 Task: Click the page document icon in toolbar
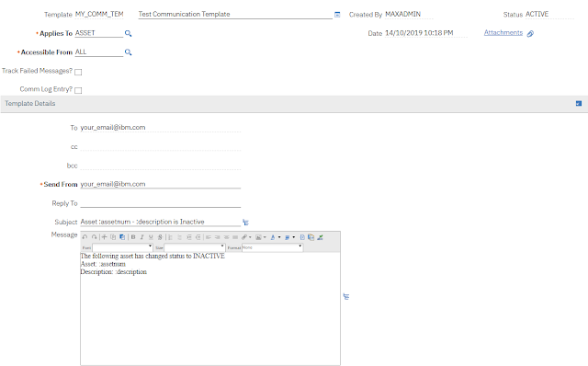pos(302,237)
